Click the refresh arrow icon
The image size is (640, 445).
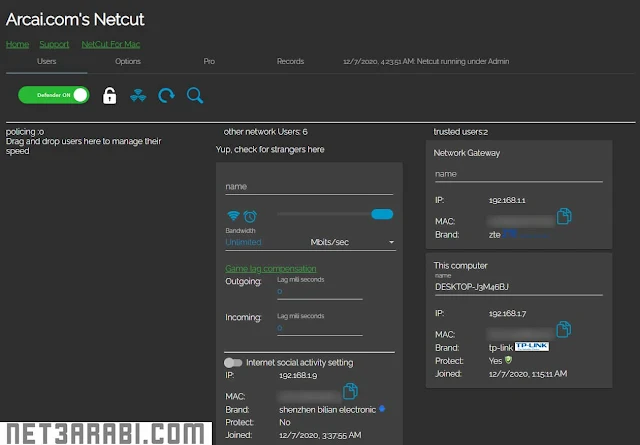(x=166, y=96)
